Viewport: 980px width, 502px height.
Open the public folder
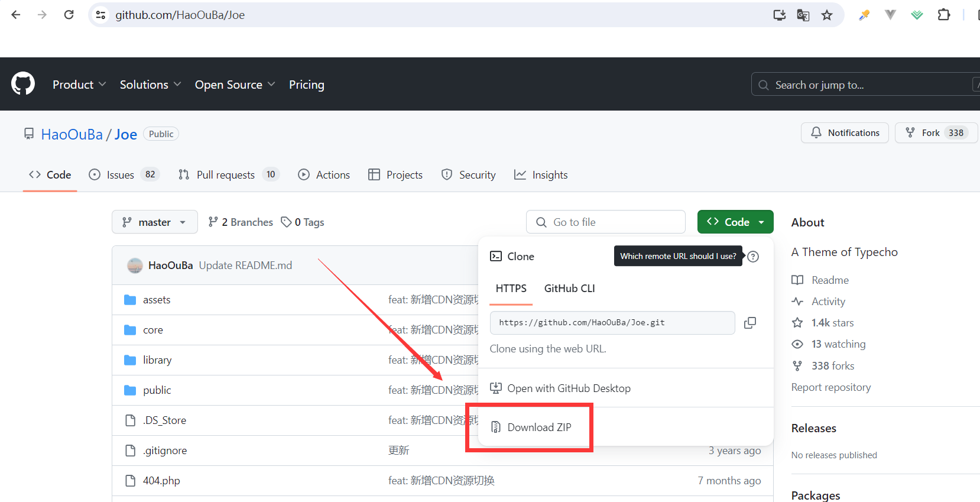coord(157,390)
